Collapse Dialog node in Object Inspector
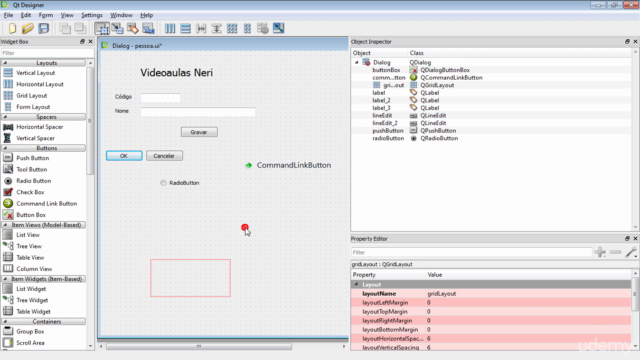 (x=357, y=62)
